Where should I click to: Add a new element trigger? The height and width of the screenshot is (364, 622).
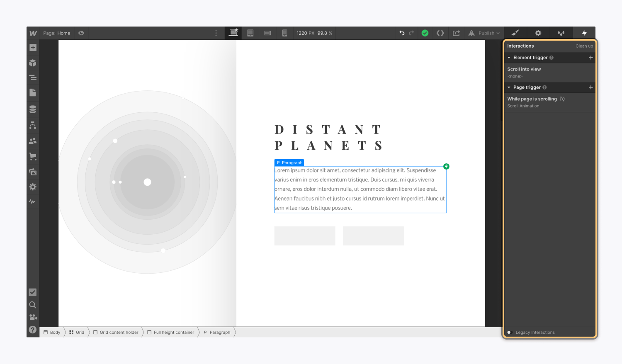(x=591, y=58)
